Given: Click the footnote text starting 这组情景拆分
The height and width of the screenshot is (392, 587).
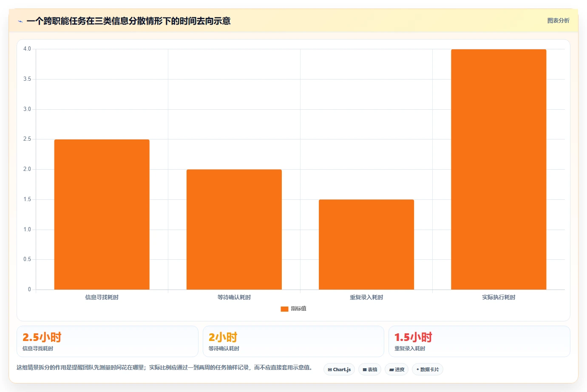Looking at the screenshot, I should point(164,367).
